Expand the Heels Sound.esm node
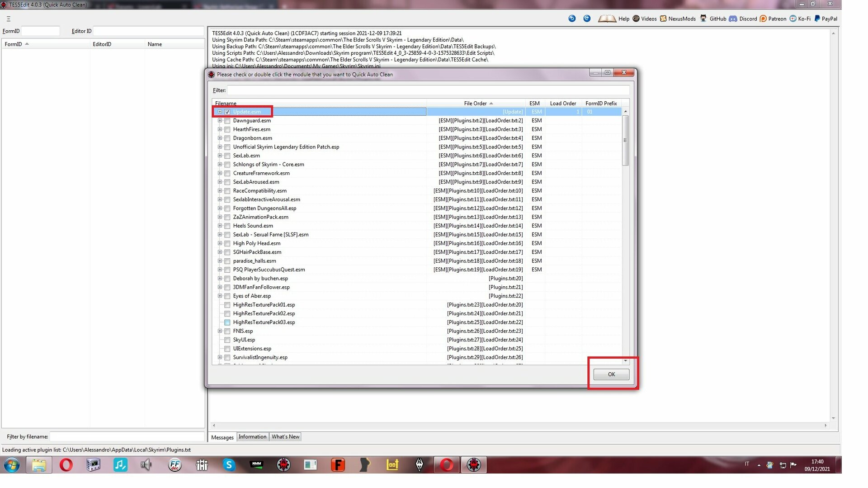Image resolution: width=868 pixels, height=488 pixels. click(220, 226)
